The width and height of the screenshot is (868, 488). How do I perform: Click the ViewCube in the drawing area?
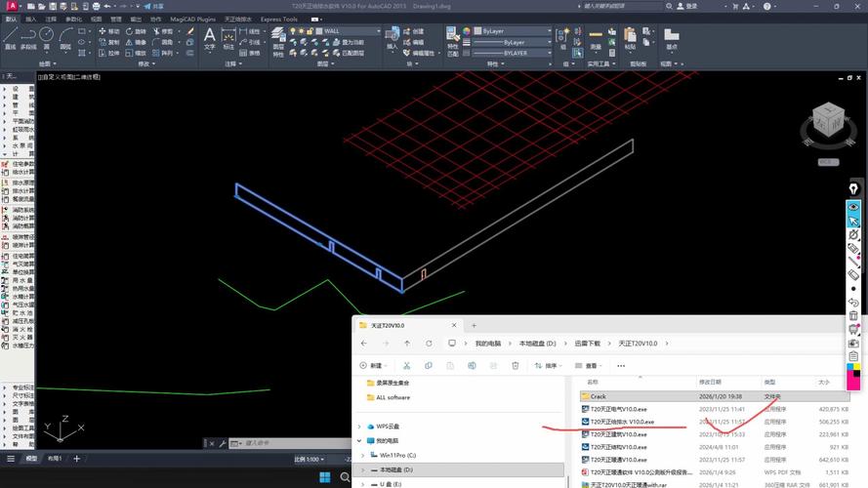coord(828,120)
